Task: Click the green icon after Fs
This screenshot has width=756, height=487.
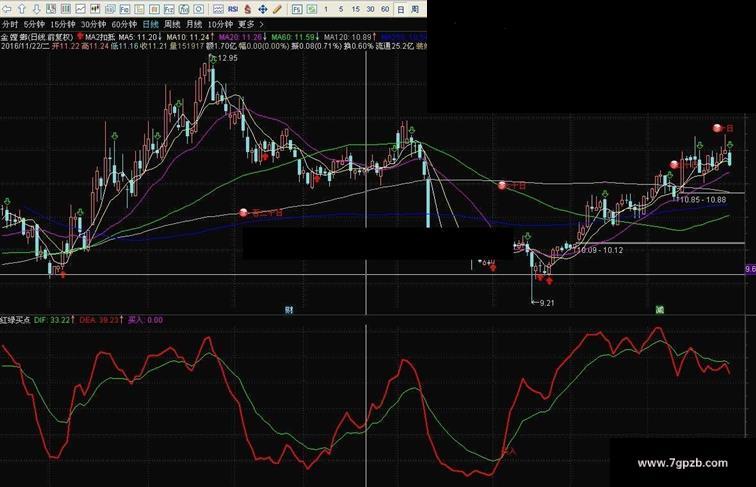Action: pos(311,9)
